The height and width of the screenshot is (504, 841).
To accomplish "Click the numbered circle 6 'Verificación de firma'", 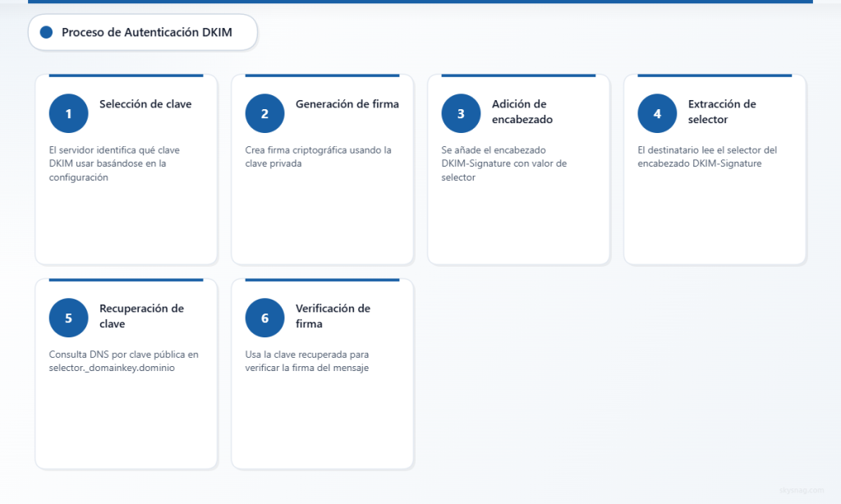I will 264,318.
